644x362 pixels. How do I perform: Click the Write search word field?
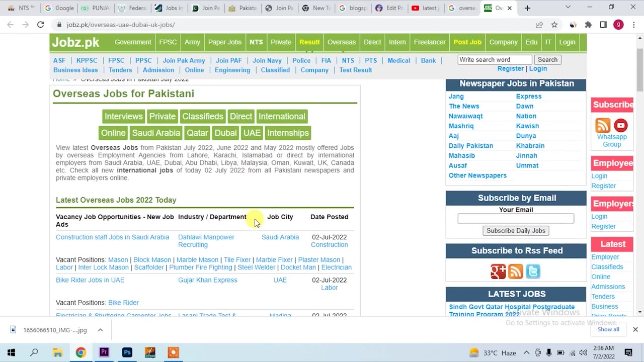pos(495,59)
